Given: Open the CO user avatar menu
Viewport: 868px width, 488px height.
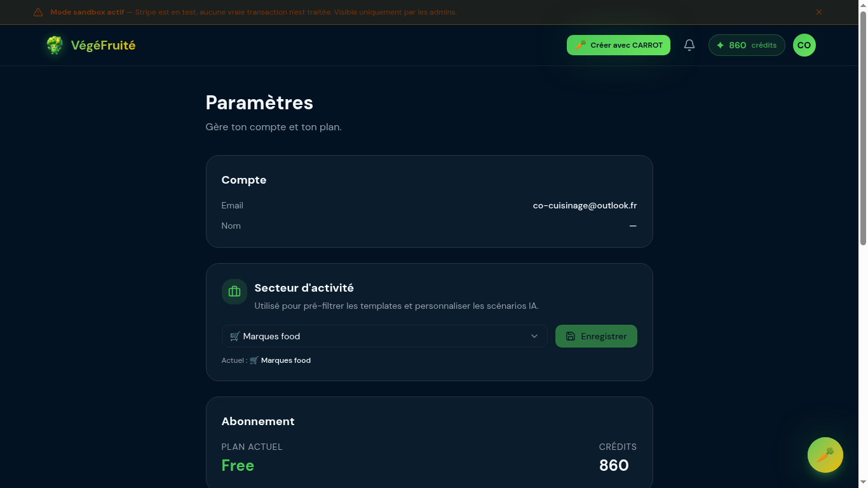Looking at the screenshot, I should (804, 45).
